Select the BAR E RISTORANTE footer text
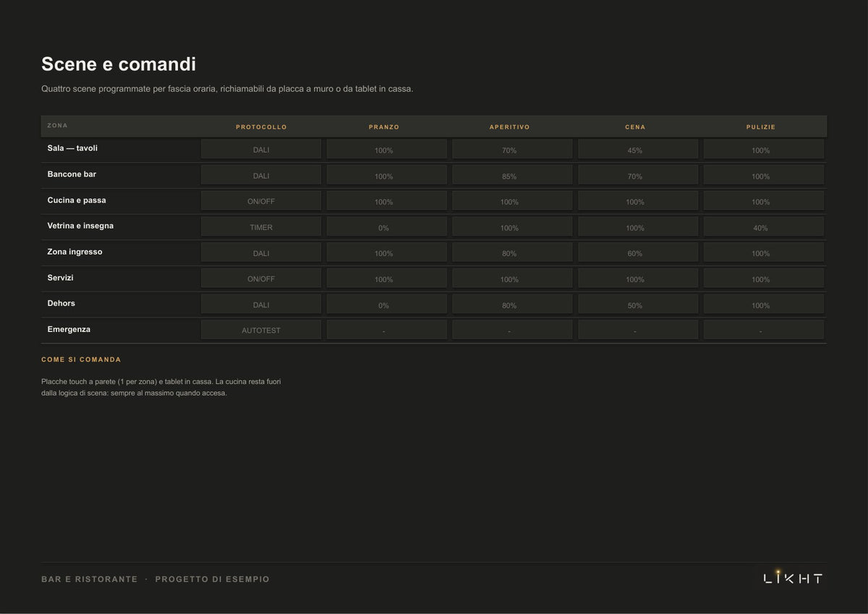This screenshot has height=614, width=868. coord(90,579)
